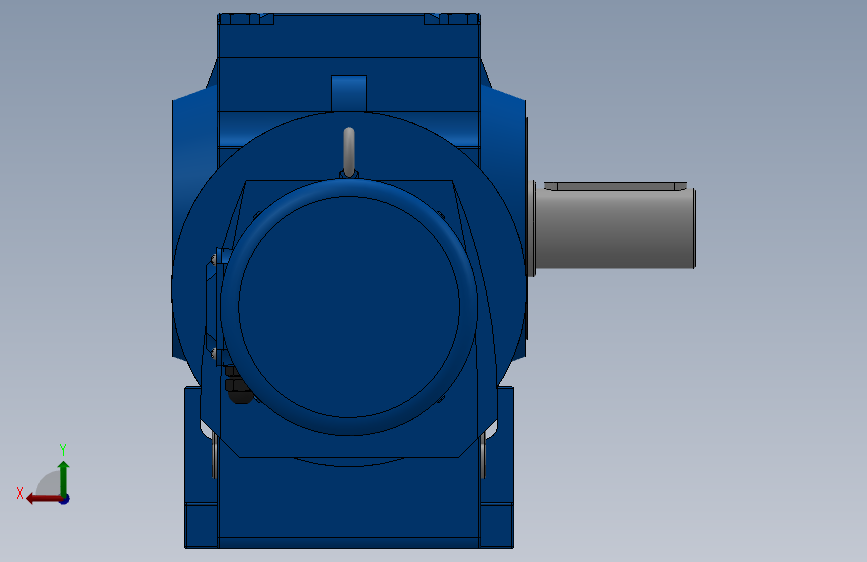Select the black cable gland beside the motor
Image resolution: width=867 pixels, height=562 pixels.
click(238, 386)
